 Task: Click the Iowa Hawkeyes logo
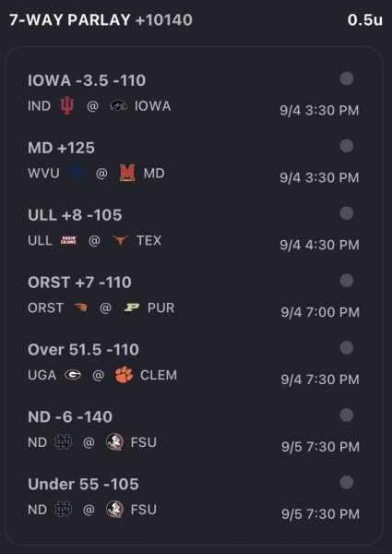tap(119, 106)
